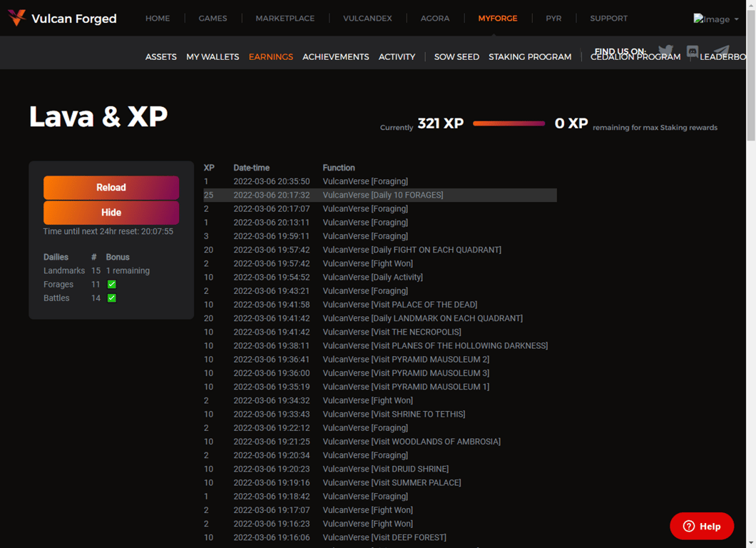Click the Visit SHRINE TO TETHIS entry

click(x=394, y=415)
